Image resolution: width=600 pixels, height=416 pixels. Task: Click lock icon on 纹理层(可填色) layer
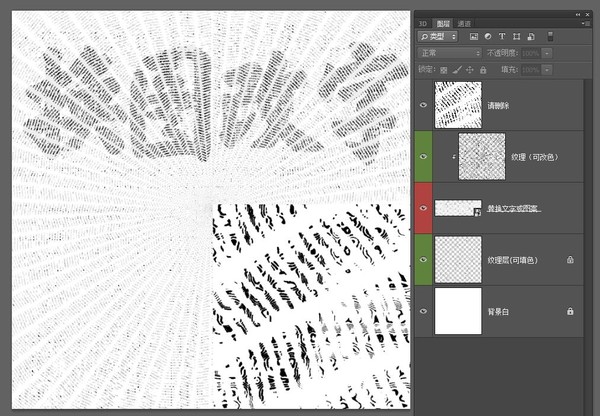[x=570, y=260]
